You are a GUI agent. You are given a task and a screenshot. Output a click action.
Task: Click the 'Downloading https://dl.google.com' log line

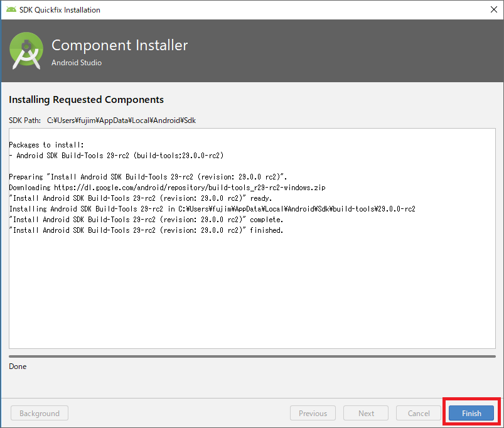(x=167, y=188)
